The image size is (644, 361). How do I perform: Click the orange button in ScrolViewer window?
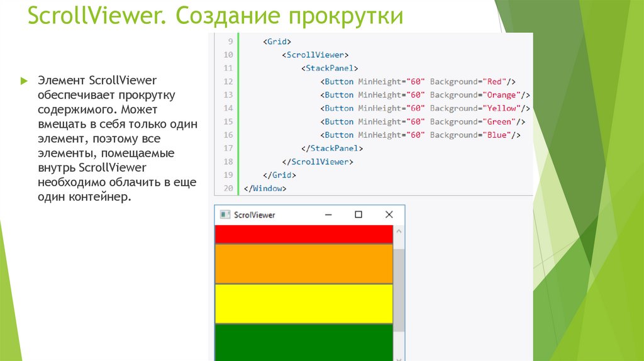(x=304, y=264)
